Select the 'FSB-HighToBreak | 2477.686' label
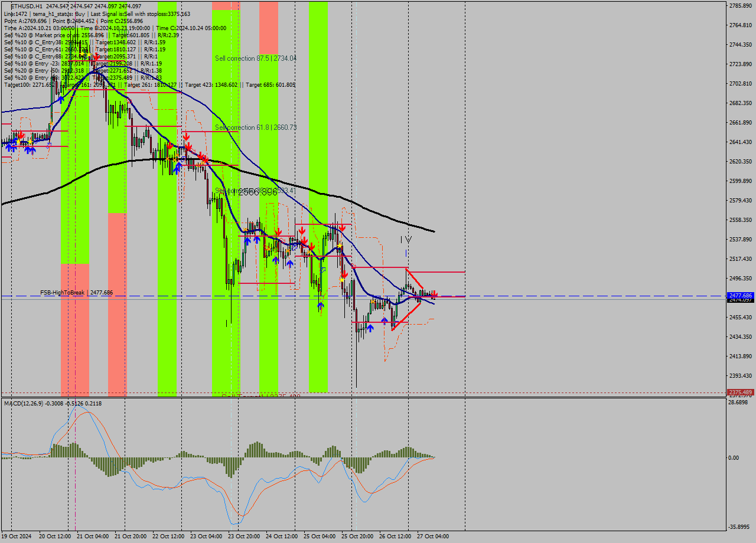756x543 pixels. tap(76, 293)
